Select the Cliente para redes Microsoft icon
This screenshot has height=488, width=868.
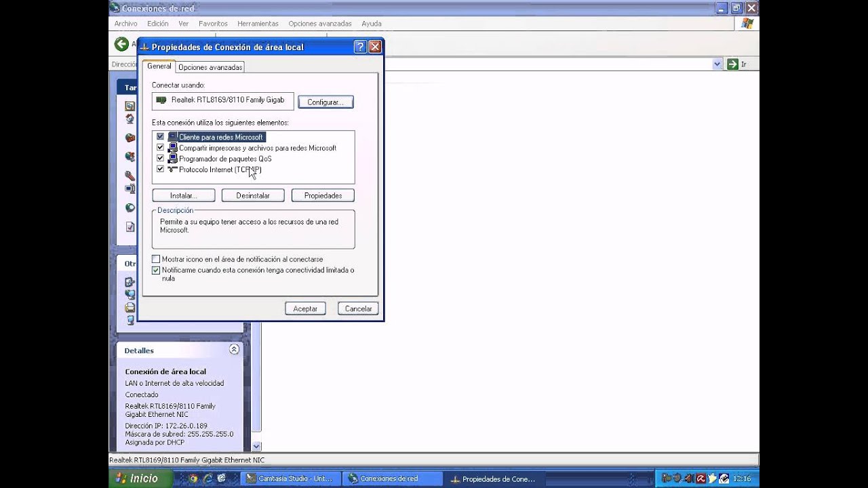click(172, 137)
